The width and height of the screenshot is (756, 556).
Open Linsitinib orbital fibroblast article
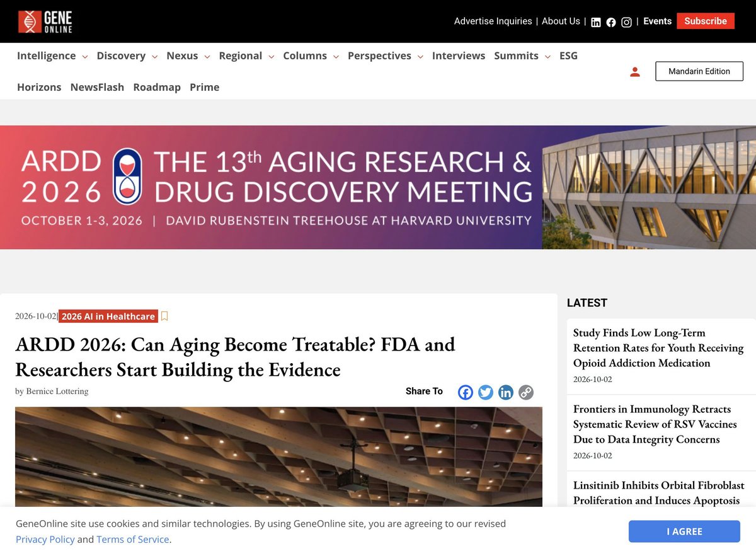pos(659,493)
